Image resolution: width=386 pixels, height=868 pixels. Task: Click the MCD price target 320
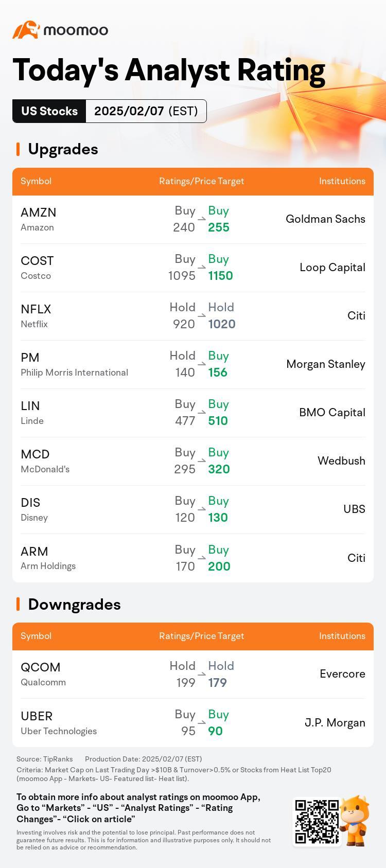coord(219,469)
